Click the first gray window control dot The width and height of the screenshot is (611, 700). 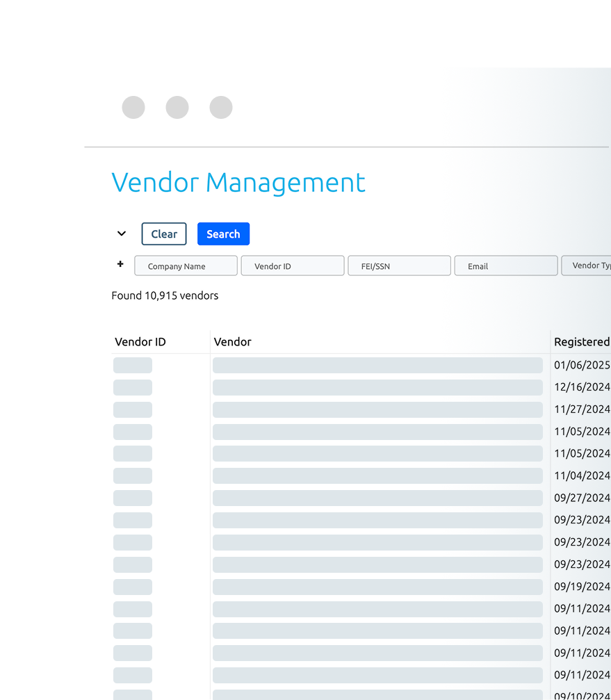point(133,108)
